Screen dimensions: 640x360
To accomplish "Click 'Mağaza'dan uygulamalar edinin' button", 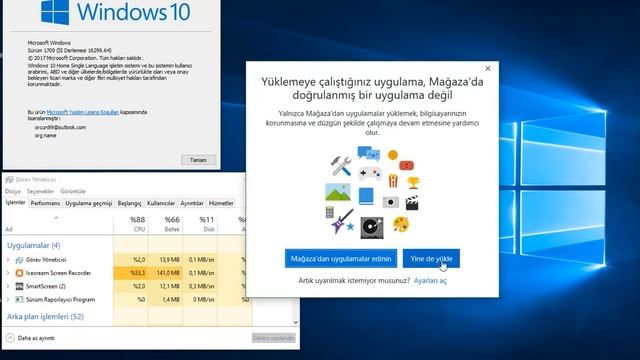I will (x=341, y=258).
